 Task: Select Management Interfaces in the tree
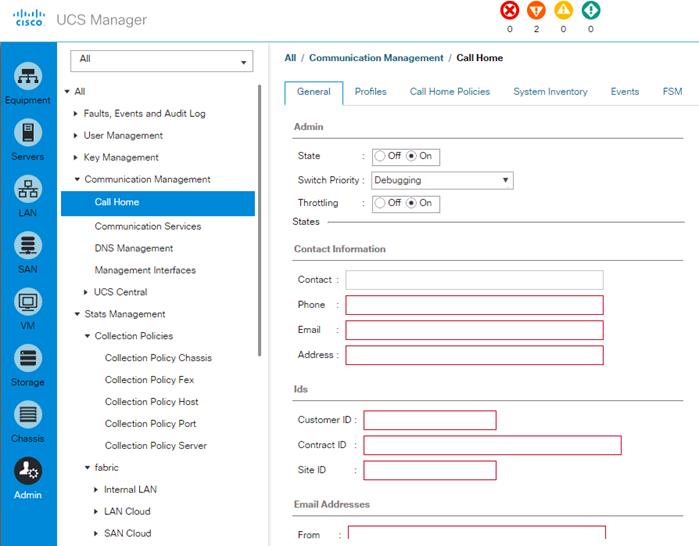(x=145, y=270)
